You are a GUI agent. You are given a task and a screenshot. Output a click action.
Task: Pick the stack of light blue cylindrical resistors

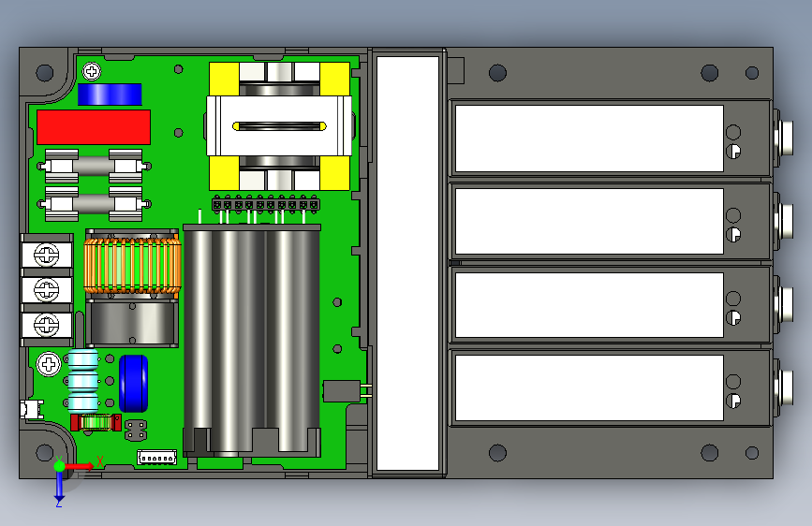(82, 381)
